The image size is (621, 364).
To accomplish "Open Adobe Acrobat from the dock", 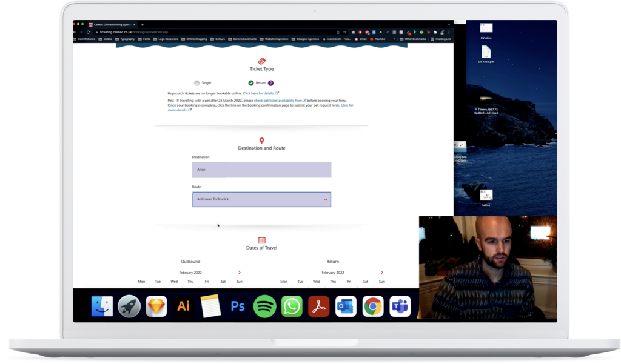I will (318, 306).
